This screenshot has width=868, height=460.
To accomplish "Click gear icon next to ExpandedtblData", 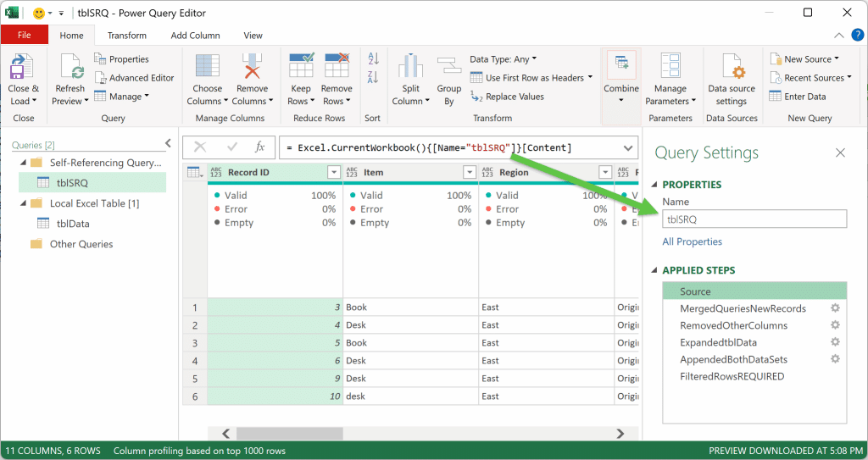I will tap(835, 342).
